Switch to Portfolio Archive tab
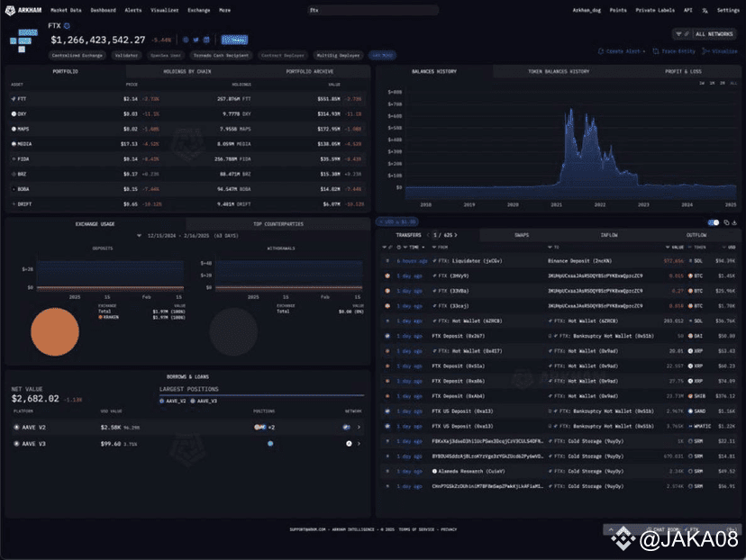This screenshot has width=746, height=560. pos(309,71)
